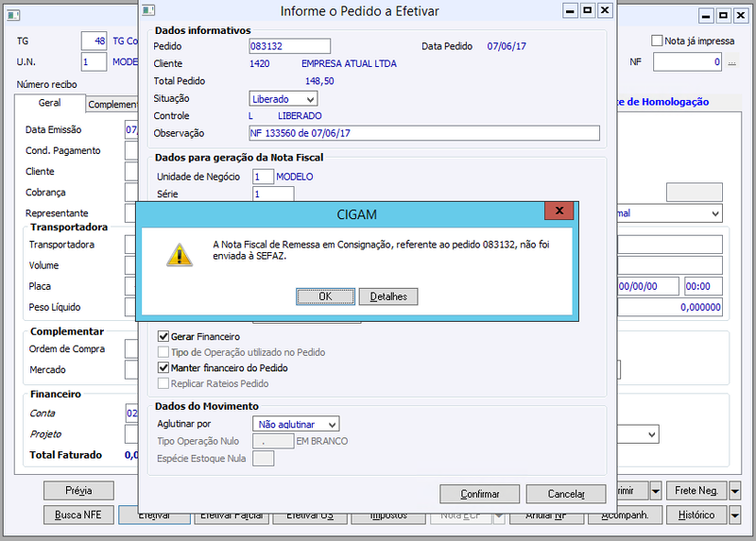This screenshot has height=541, width=756.
Task: Click the Histórico button
Action: tap(696, 515)
